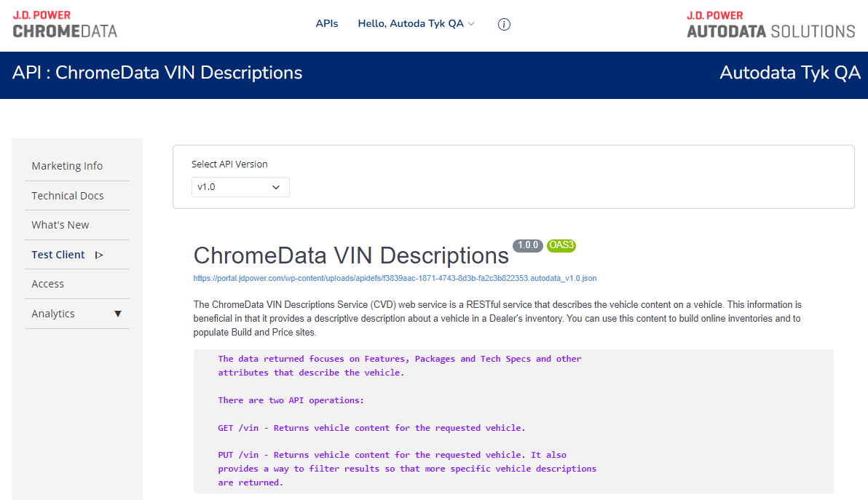This screenshot has height=500, width=868.
Task: Expand the Analytics arrow in the sidebar
Action: (x=118, y=314)
